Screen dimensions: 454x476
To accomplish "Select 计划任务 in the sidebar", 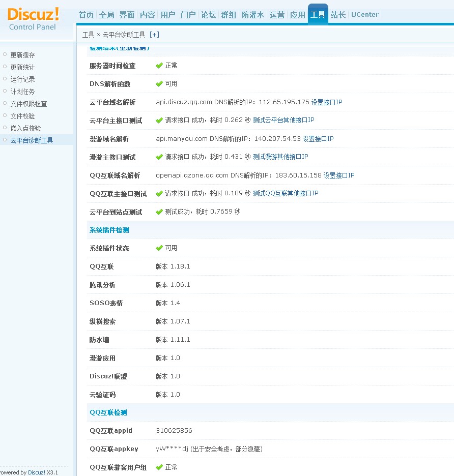I will tap(22, 92).
